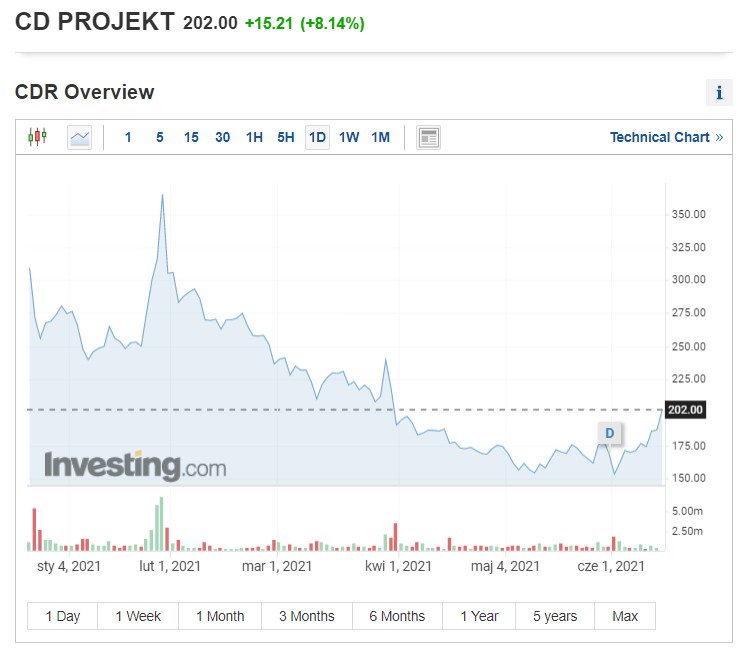This screenshot has width=746, height=655.
Task: Show the Max range
Action: (x=625, y=616)
